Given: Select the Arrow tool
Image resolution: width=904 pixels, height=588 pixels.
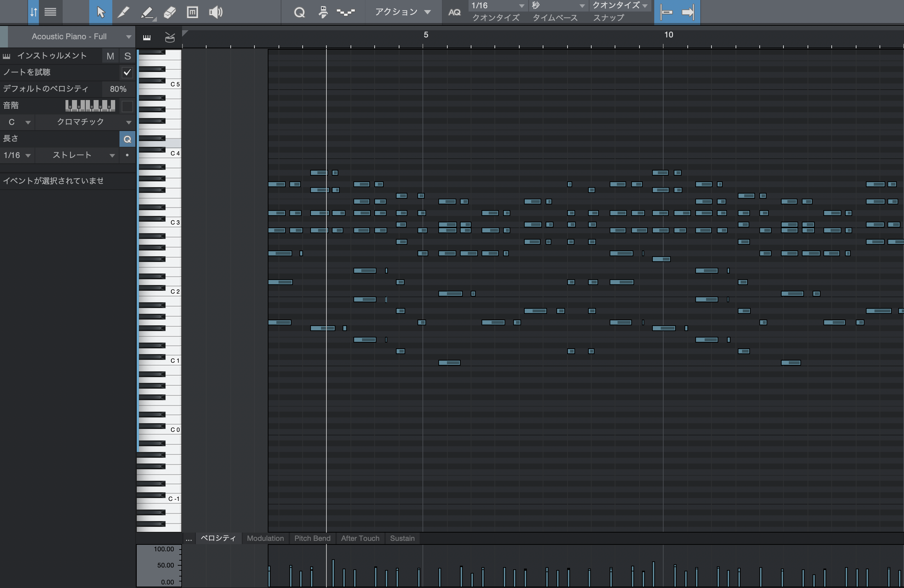Looking at the screenshot, I should tap(100, 12).
